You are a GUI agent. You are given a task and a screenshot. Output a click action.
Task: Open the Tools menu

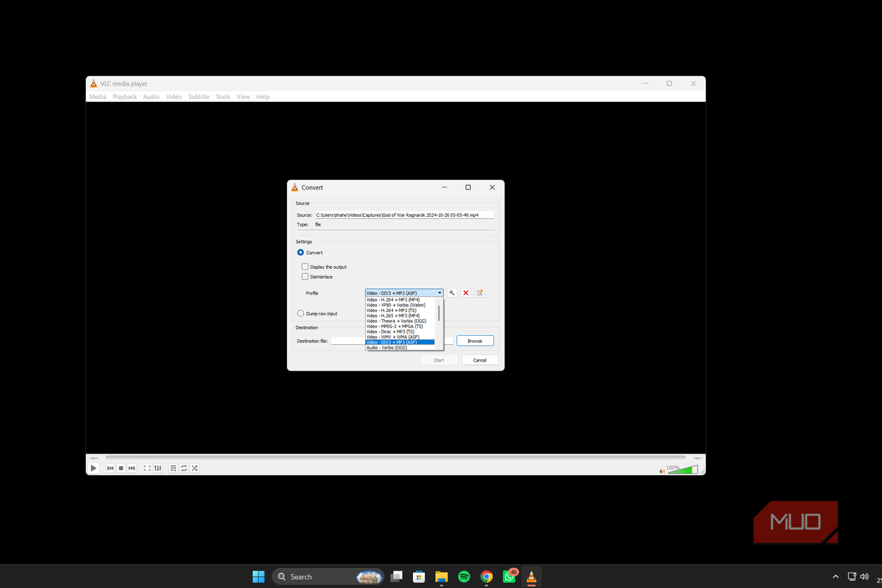pyautogui.click(x=223, y=97)
